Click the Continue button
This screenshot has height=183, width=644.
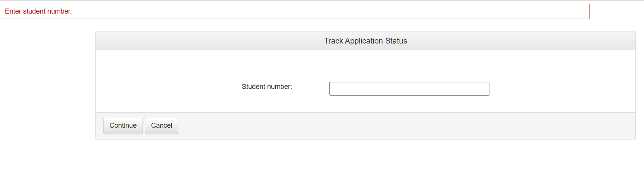pyautogui.click(x=123, y=126)
